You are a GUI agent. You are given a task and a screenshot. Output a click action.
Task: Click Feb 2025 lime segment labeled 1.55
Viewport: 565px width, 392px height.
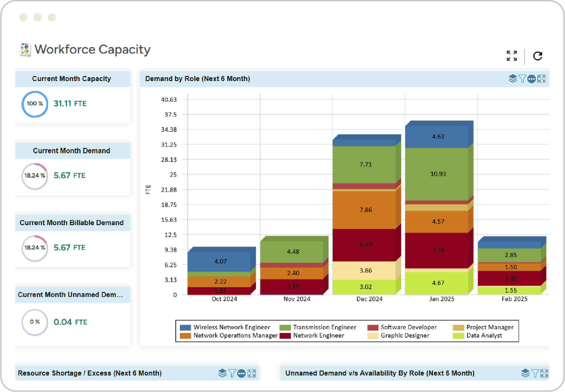click(x=509, y=290)
